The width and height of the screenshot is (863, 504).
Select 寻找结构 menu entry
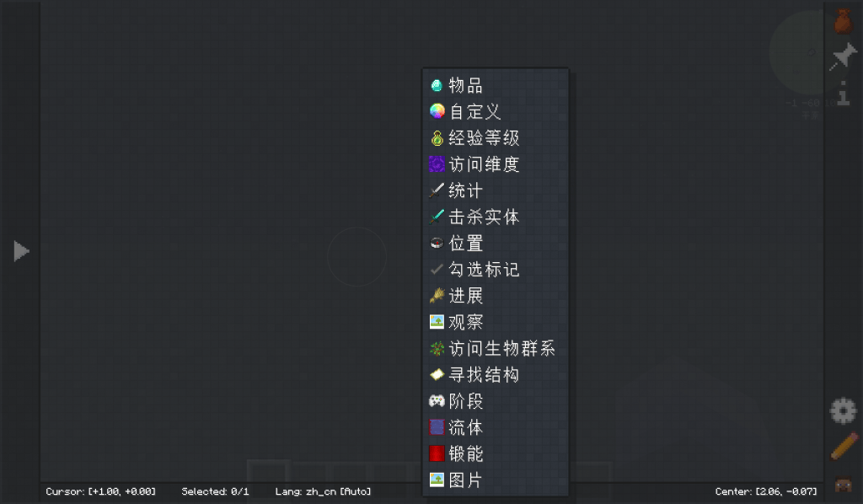point(483,375)
